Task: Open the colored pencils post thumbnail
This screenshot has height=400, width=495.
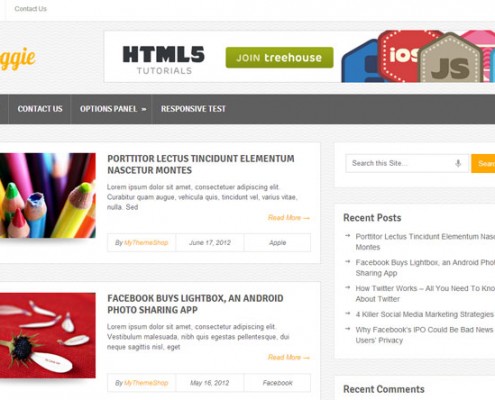Action: tap(48, 195)
